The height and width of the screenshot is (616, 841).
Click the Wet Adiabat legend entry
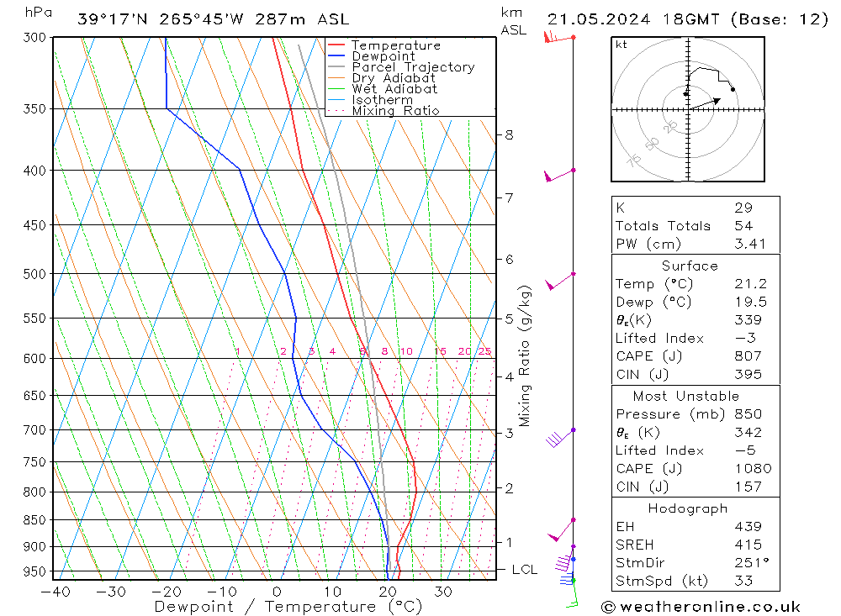pos(394,89)
